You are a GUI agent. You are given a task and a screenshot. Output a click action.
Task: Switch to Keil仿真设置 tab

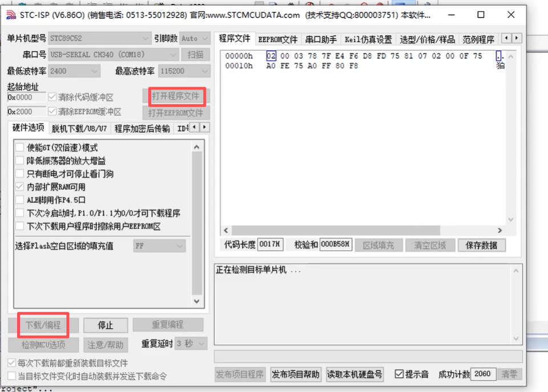pyautogui.click(x=368, y=39)
